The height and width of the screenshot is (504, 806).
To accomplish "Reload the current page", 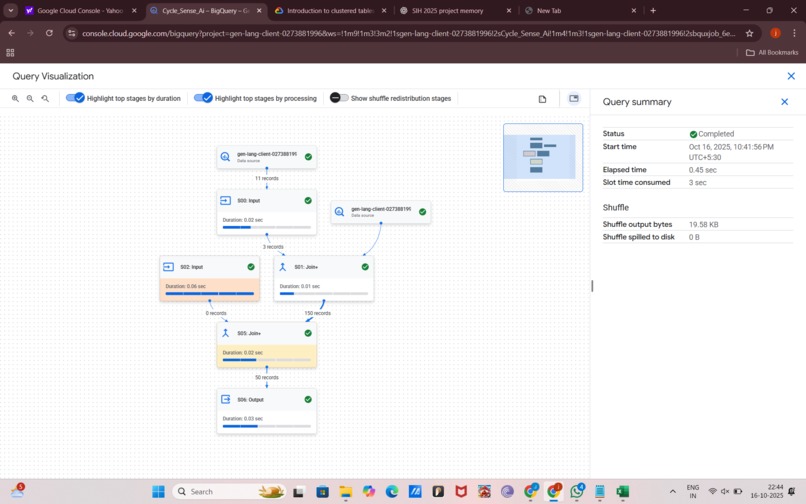I will pyautogui.click(x=49, y=33).
